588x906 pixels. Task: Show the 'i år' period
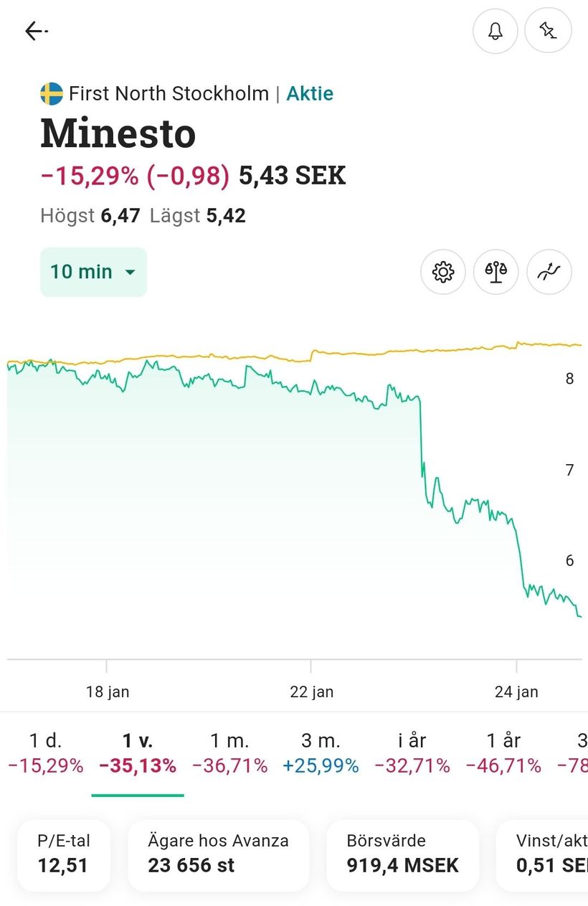point(412,753)
